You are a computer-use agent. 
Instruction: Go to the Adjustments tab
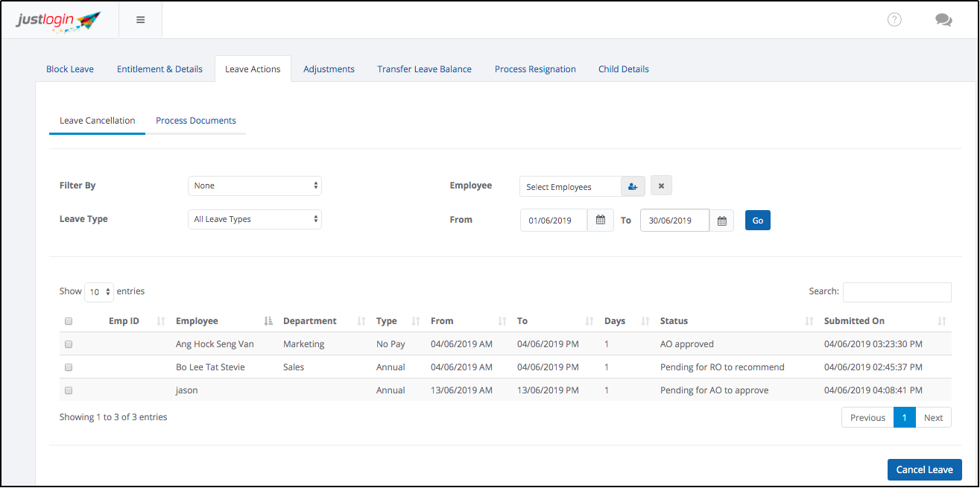pyautogui.click(x=329, y=69)
